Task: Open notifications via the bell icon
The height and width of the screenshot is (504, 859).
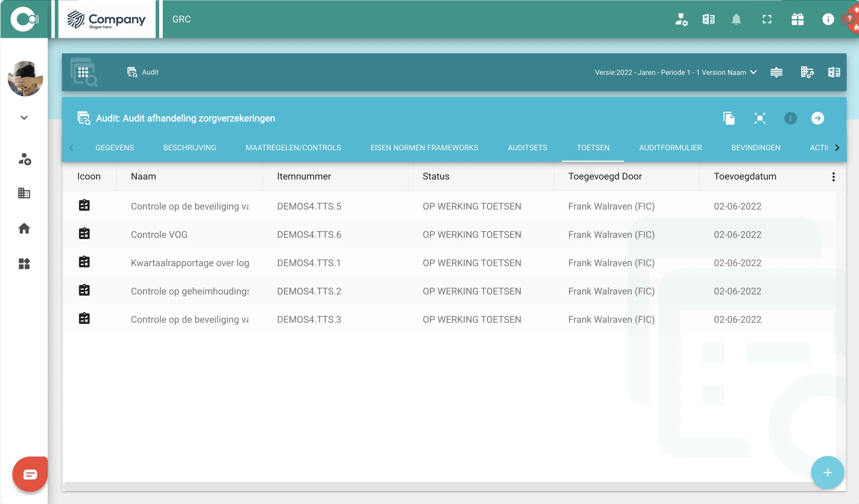Action: click(736, 19)
